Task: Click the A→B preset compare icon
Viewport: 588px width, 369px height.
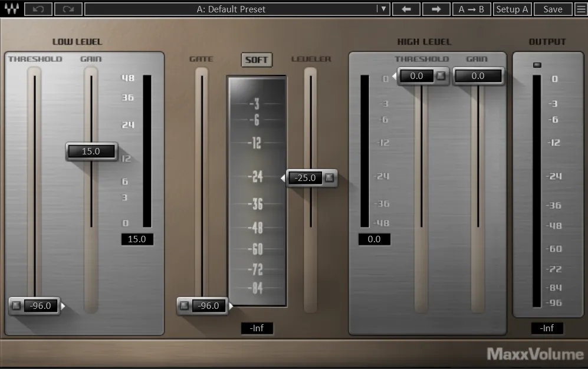Action: (471, 9)
